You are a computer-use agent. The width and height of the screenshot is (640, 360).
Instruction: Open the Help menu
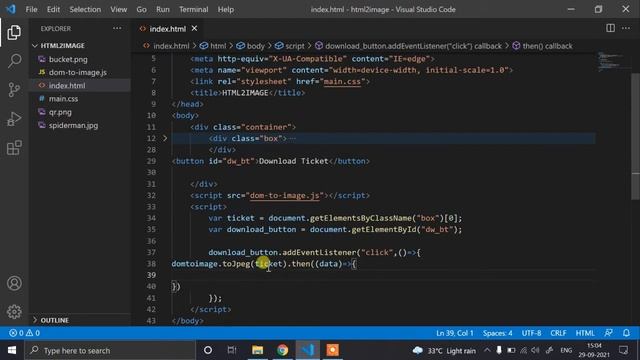point(226,9)
